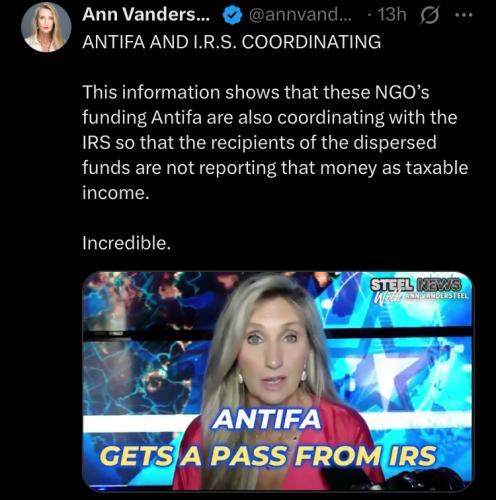496x500 pixels.
Task: Play the embedded Steel News video
Action: click(x=277, y=381)
